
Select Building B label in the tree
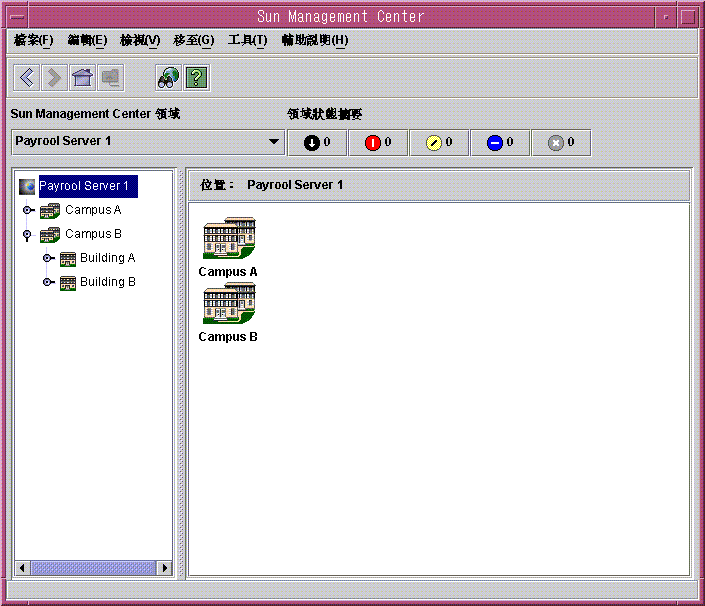coord(108,282)
